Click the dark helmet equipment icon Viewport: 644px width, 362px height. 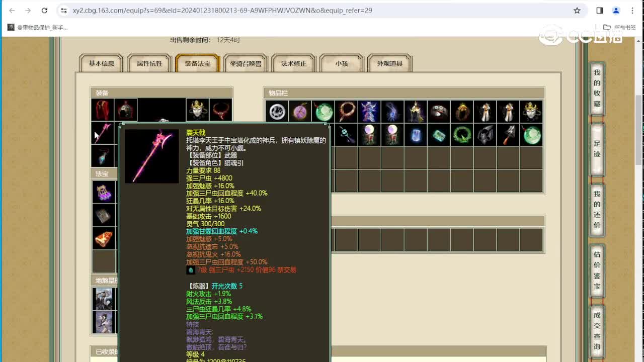coord(126,110)
